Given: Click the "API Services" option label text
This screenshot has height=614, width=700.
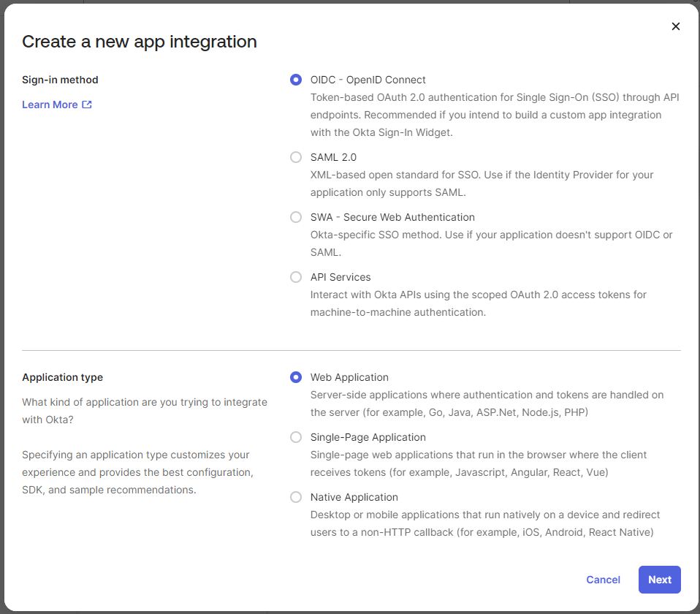Looking at the screenshot, I should coord(341,277).
